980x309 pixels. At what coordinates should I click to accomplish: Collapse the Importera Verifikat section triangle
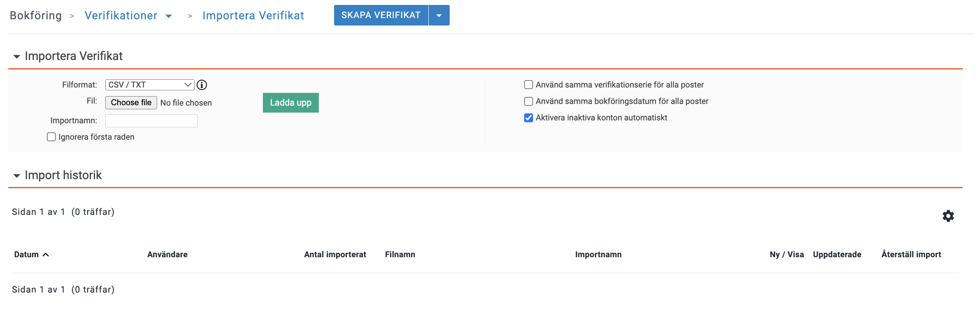(16, 56)
